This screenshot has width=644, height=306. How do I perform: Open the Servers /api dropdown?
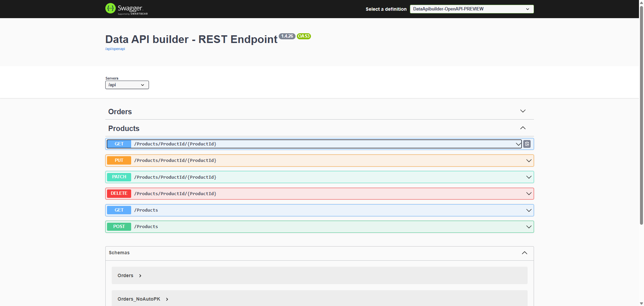pyautogui.click(x=127, y=85)
